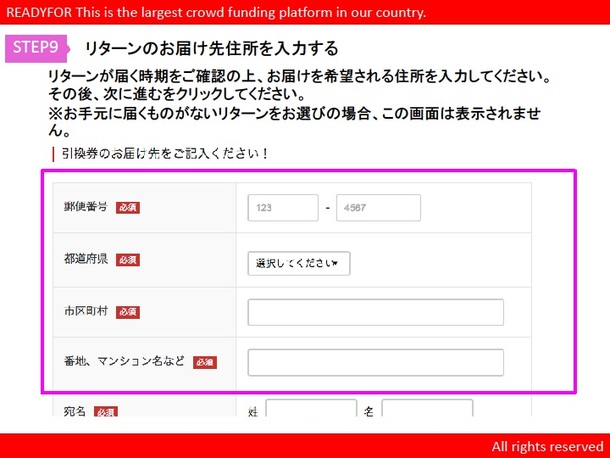Screen dimensions: 610x458
Task: Click the 必須 badge next to 番地、マンション名など
Action: (x=204, y=362)
